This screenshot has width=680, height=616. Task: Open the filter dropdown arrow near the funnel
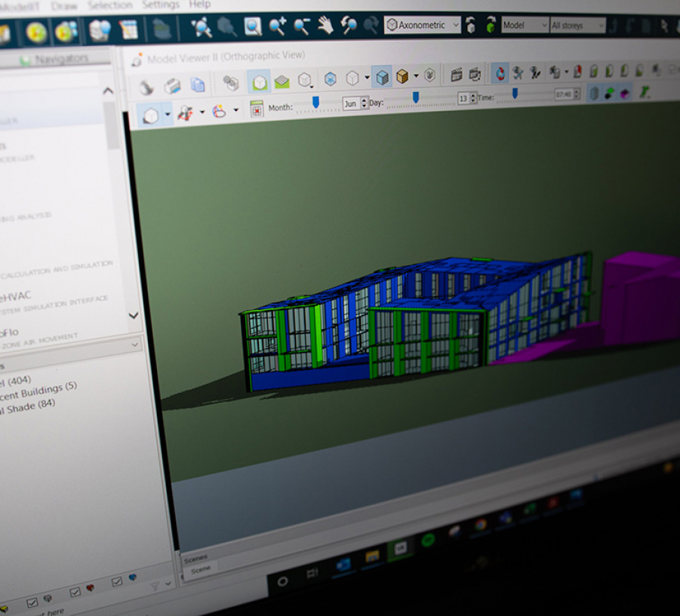168,584
